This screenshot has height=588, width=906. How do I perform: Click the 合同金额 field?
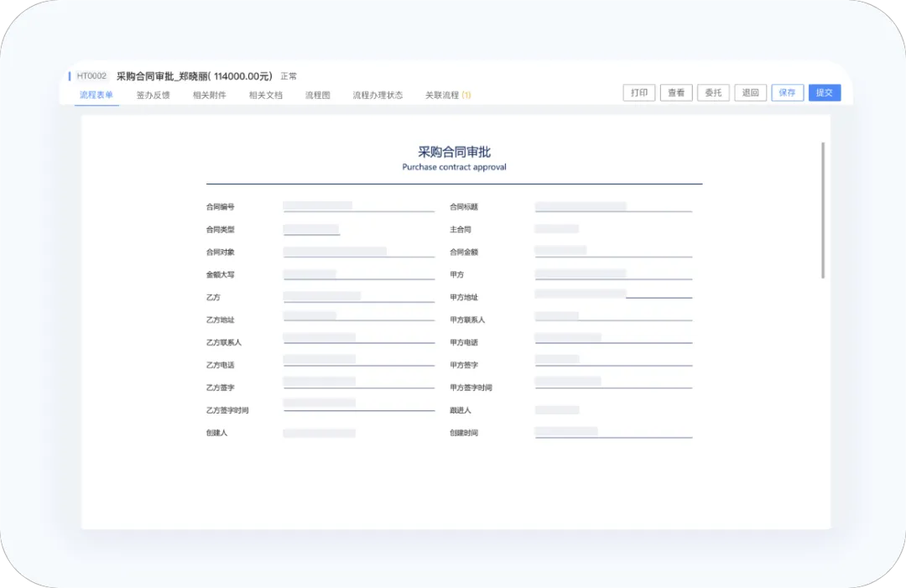point(612,252)
